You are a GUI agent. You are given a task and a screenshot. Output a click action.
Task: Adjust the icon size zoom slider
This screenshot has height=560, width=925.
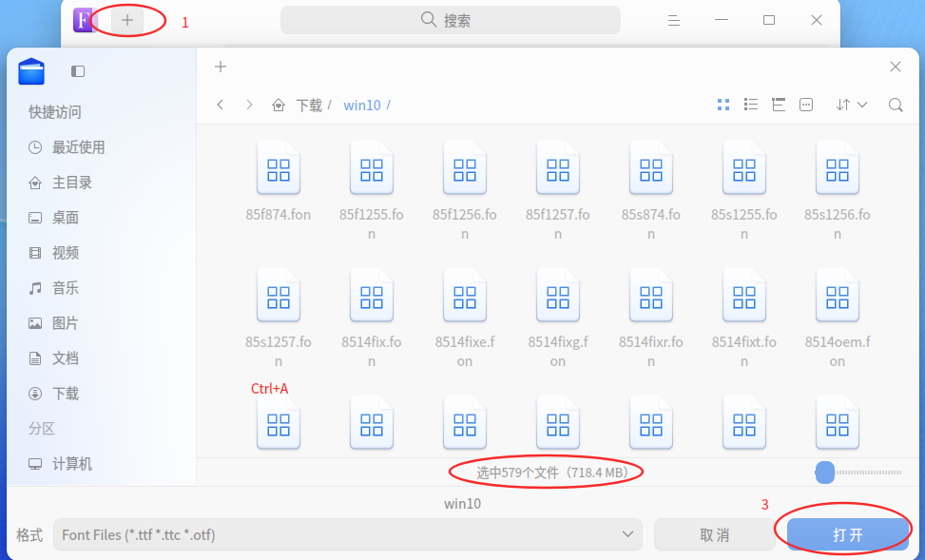click(859, 473)
